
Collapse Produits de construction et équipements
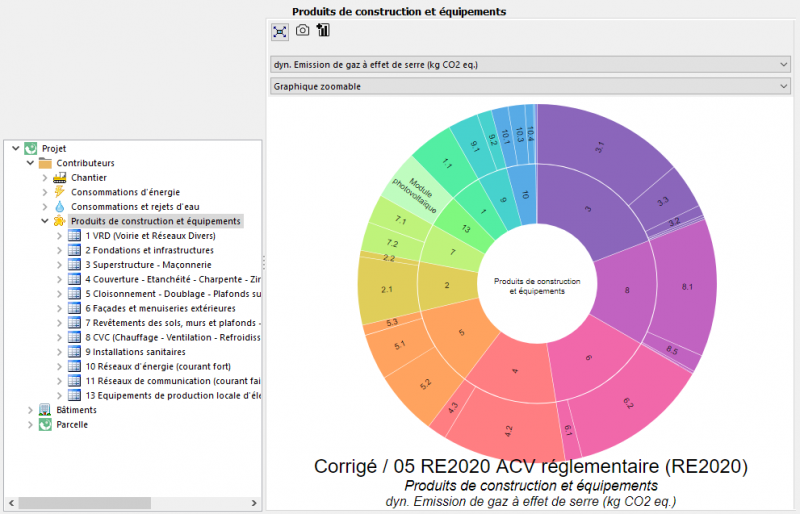(45, 221)
